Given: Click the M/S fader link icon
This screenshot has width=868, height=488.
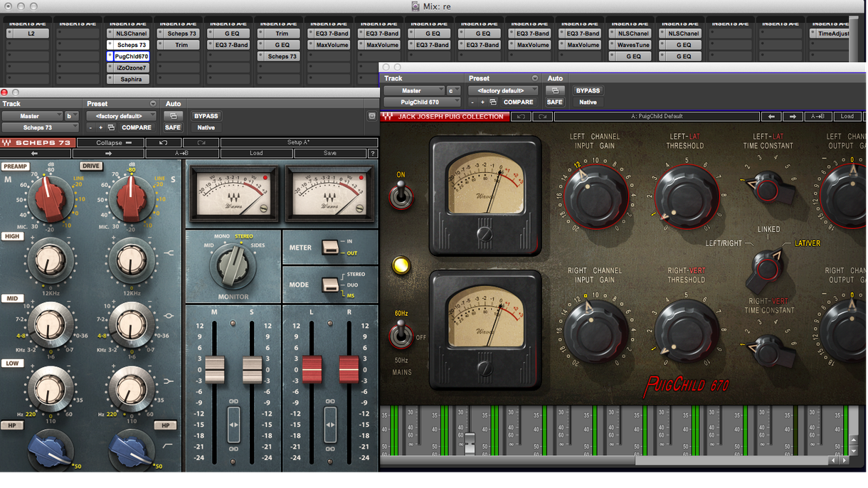Looking at the screenshot, I should click(x=233, y=425).
